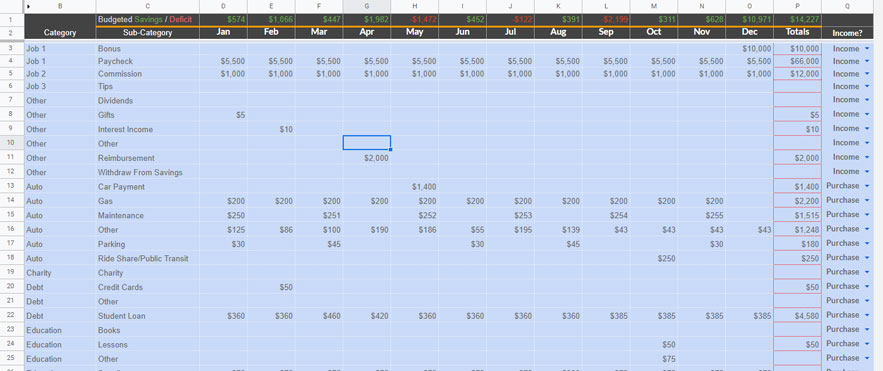Open Income dropdown for Job 1 Bonus row

(867, 48)
